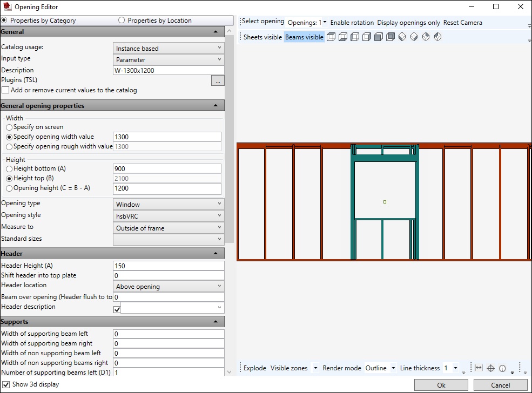Open Openings selector dropdown
The width and height of the screenshot is (532, 393).
325,22
